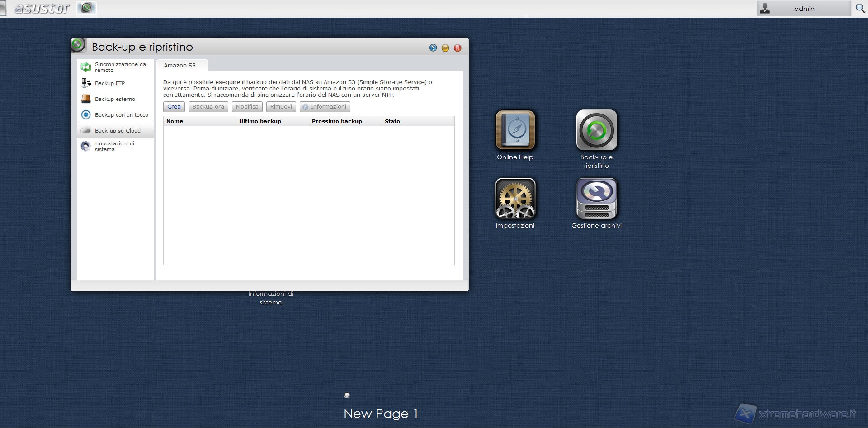Open the Impostazioni gear icon
The width and height of the screenshot is (868, 428).
[515, 199]
